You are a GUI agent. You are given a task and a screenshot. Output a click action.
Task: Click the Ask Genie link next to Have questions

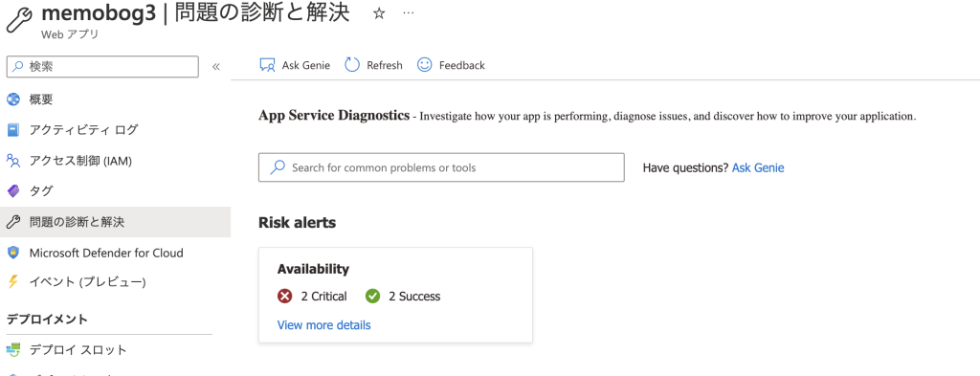pos(758,167)
